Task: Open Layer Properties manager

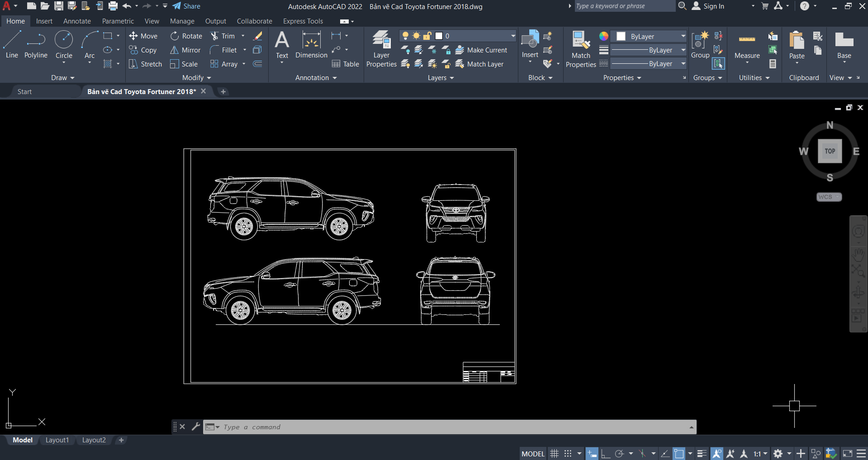Action: (381, 47)
